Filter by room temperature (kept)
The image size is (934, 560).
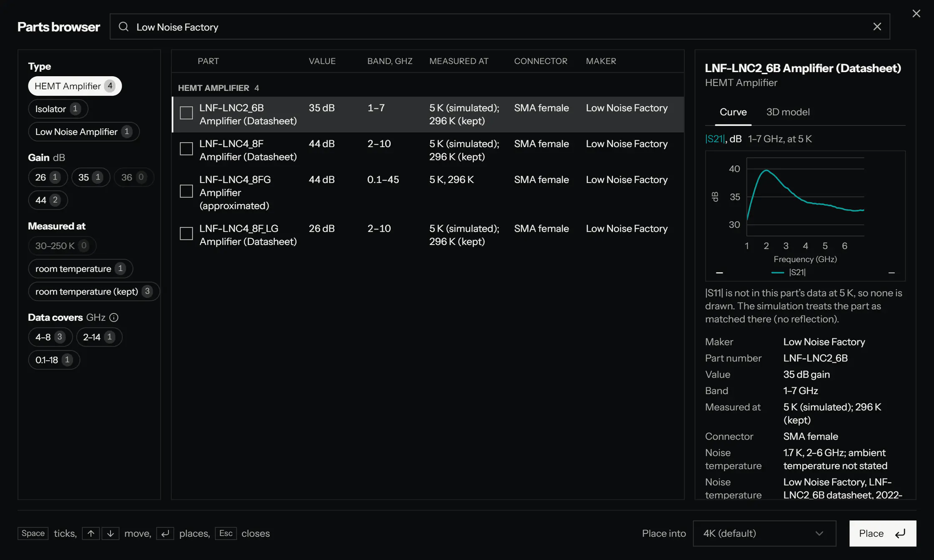(94, 291)
